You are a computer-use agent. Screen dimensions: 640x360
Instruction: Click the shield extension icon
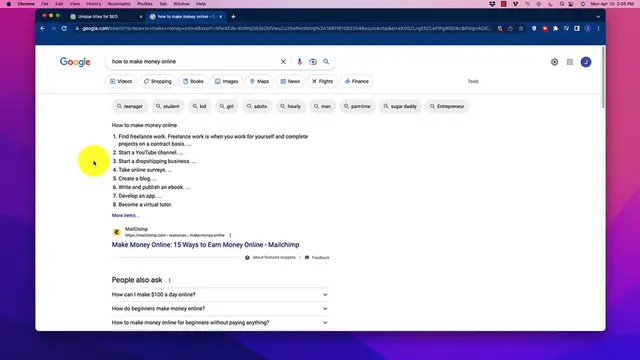tap(534, 29)
